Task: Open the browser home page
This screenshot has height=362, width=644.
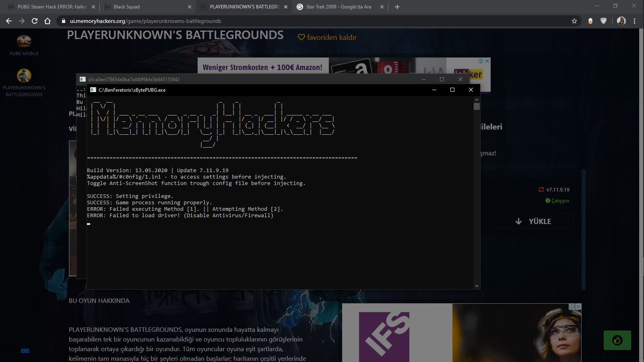Action: [47, 21]
